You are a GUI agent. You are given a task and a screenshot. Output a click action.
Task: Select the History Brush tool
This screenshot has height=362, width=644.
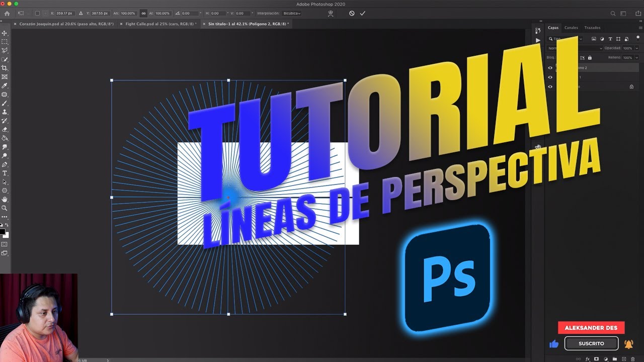pos(5,121)
